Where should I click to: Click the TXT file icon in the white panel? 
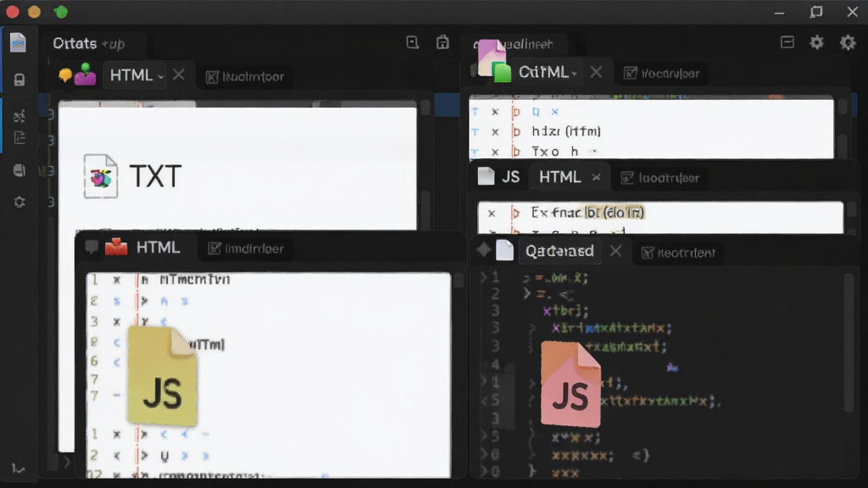tap(101, 176)
